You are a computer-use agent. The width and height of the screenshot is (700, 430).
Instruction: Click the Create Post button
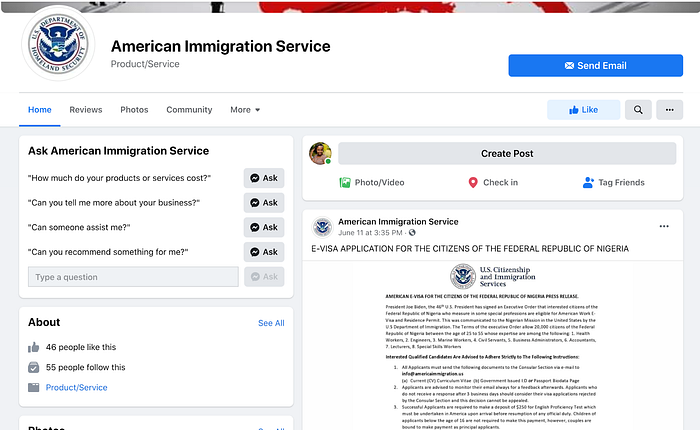pyautogui.click(x=507, y=154)
